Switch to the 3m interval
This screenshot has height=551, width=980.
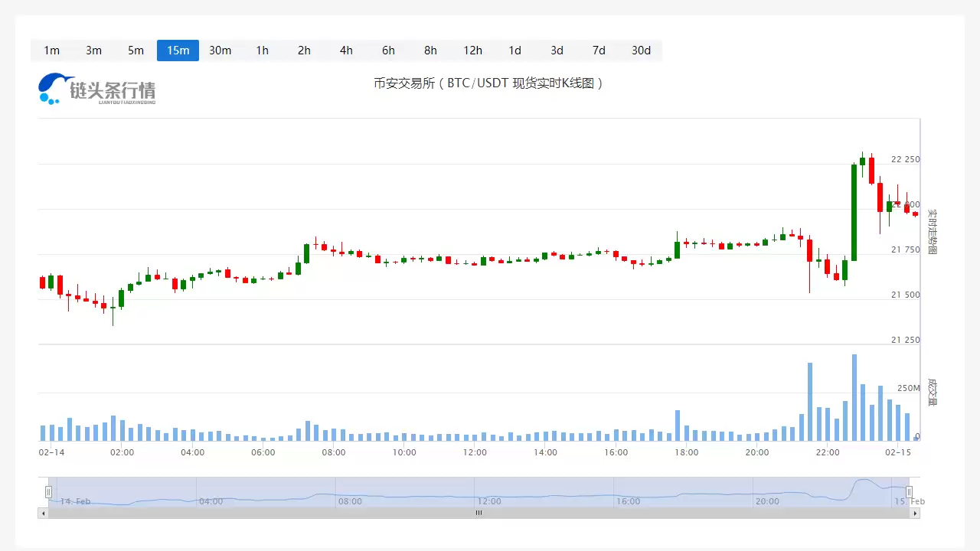93,51
